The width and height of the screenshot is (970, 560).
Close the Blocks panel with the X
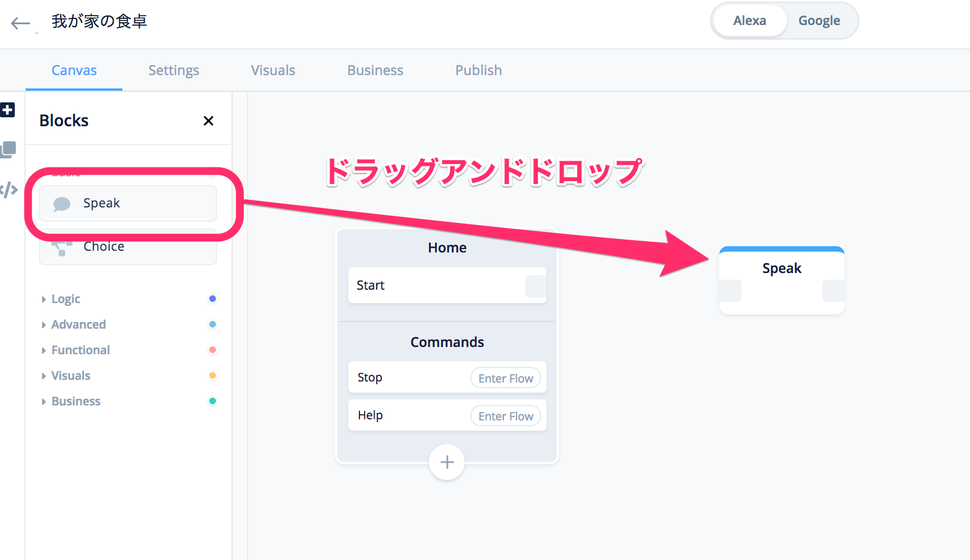[x=208, y=121]
